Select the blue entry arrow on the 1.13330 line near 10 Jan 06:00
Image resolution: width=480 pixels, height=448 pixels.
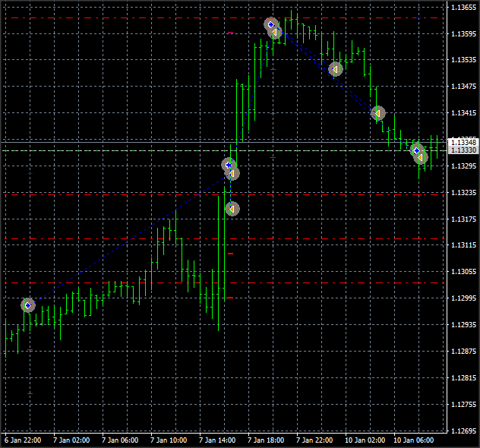(417, 150)
